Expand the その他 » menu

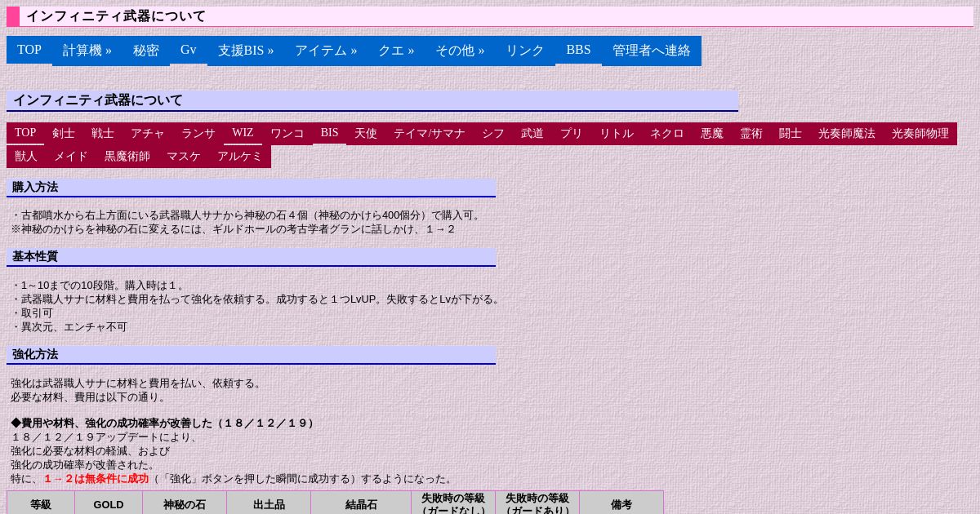point(460,51)
